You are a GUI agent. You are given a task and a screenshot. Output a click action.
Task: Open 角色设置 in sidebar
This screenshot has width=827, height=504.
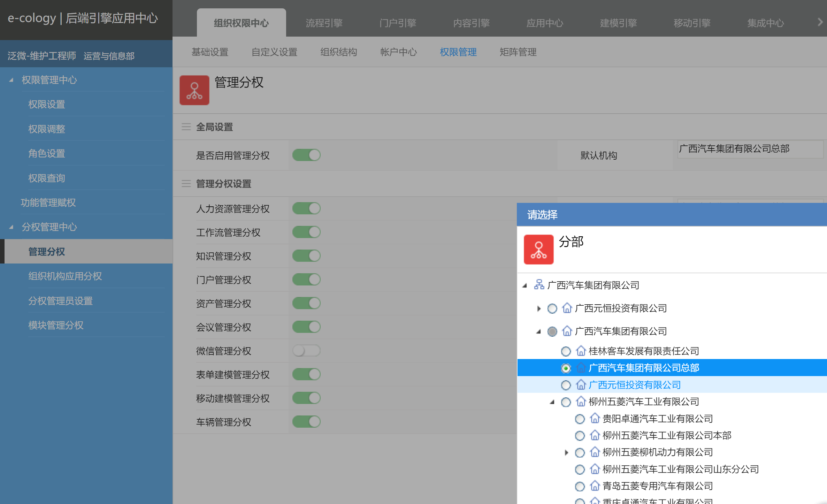click(47, 153)
